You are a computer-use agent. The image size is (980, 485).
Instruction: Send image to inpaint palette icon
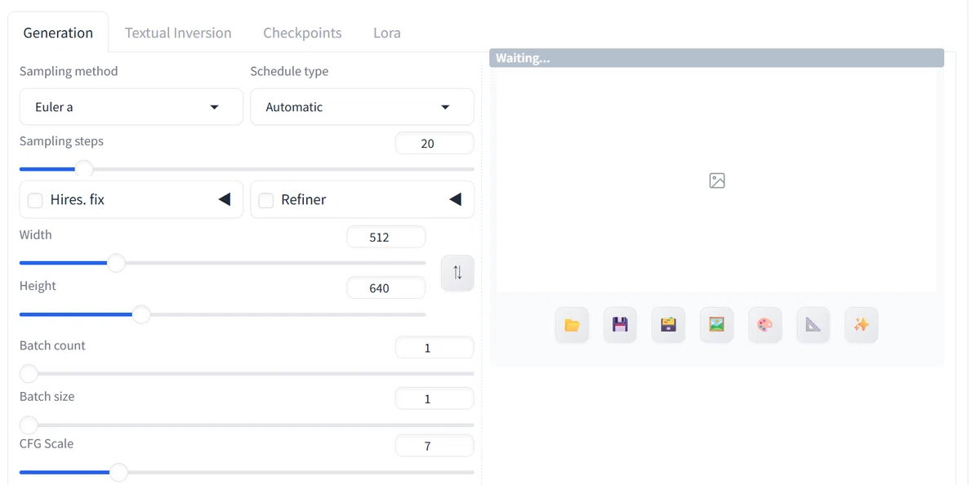[x=764, y=325]
